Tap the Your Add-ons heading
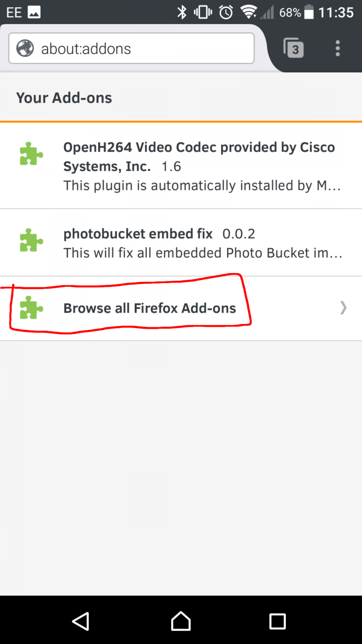Screen dimensions: 362x644 pos(64,98)
